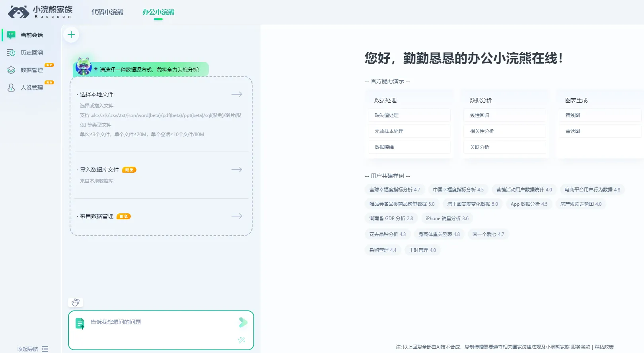Click the 隐私政策 link in footer
This screenshot has width=644, height=353.
604,347
